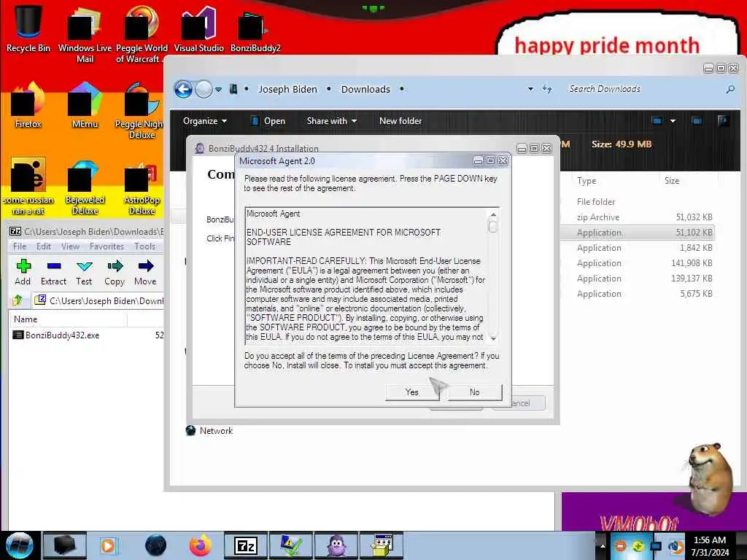Click the Size column header

pyautogui.click(x=672, y=181)
